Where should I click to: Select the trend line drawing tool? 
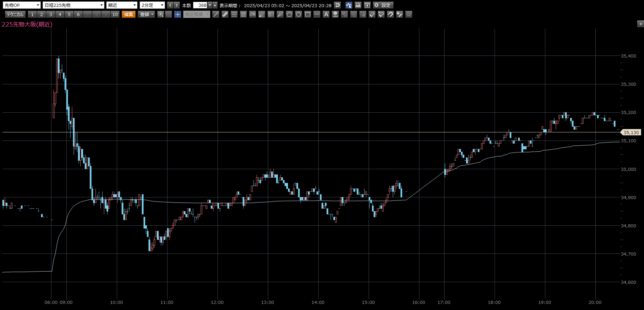[x=216, y=14]
